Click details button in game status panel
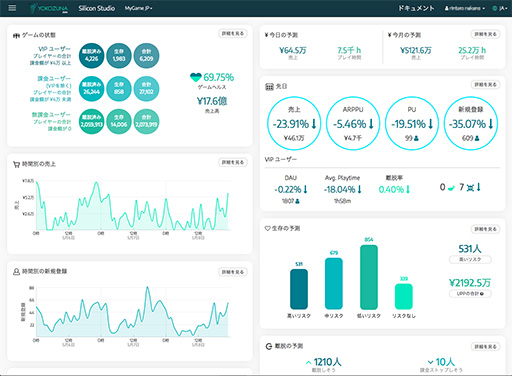 point(233,33)
